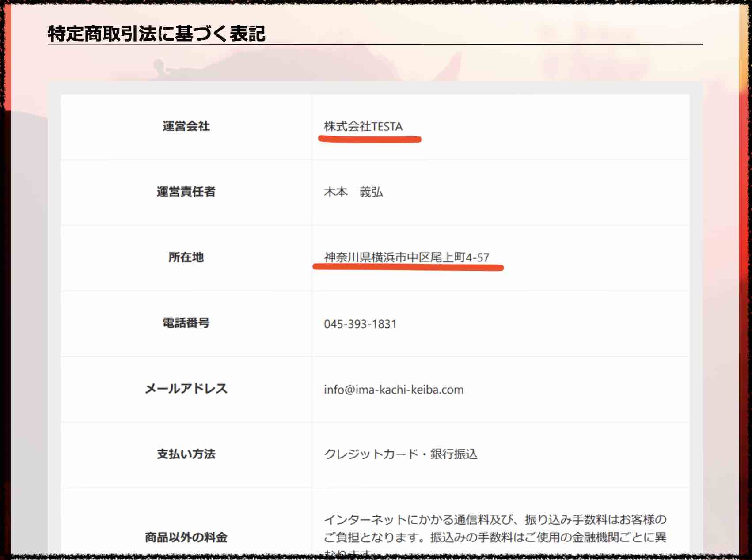Select the 運営会社 row label
Viewport: 752px width, 560px height.
pyautogui.click(x=186, y=127)
